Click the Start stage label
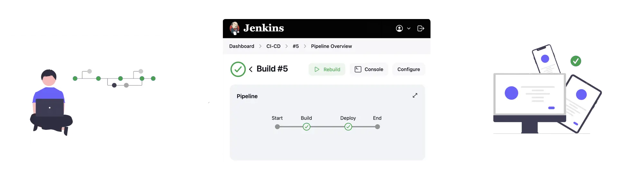This screenshot has height=188, width=644. (x=277, y=118)
